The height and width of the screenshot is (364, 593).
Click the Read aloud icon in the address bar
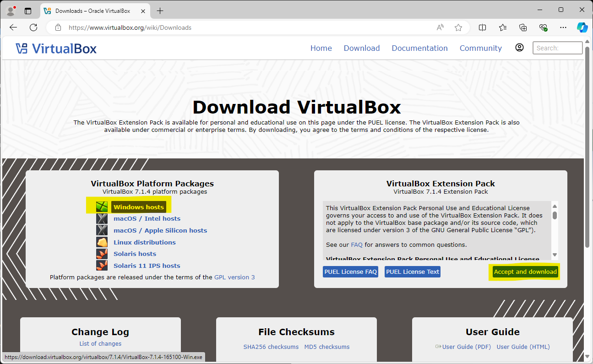pos(440,27)
